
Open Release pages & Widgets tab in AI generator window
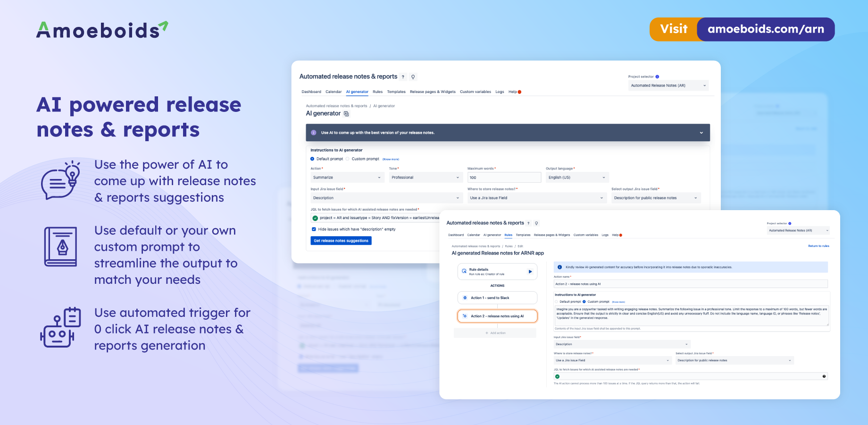[433, 92]
